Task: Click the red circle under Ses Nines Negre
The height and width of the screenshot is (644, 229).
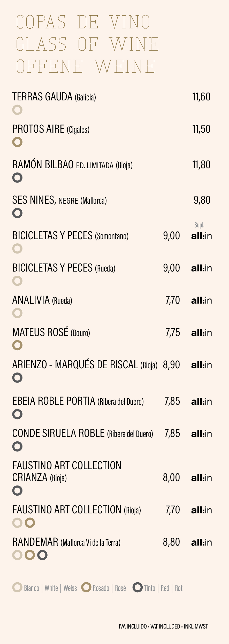Action: pyautogui.click(x=17, y=213)
